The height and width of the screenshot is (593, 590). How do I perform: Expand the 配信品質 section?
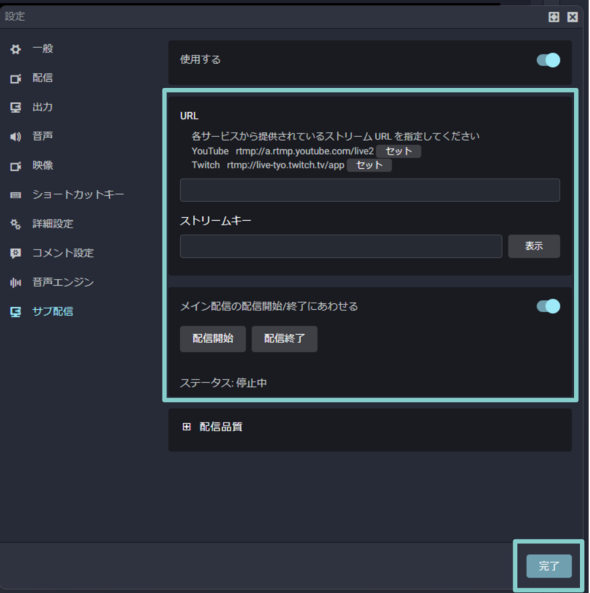[186, 427]
